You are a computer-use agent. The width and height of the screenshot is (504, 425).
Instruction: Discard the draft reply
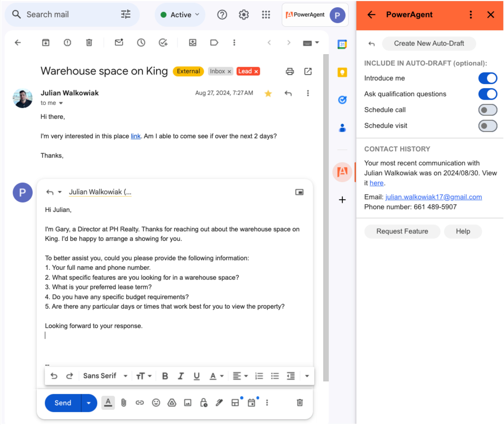(x=300, y=403)
